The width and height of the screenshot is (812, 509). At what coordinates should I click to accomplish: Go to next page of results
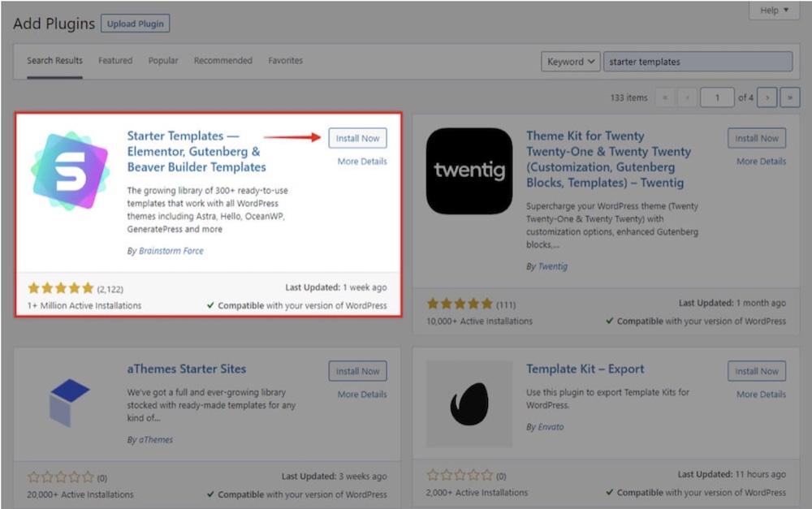767,97
